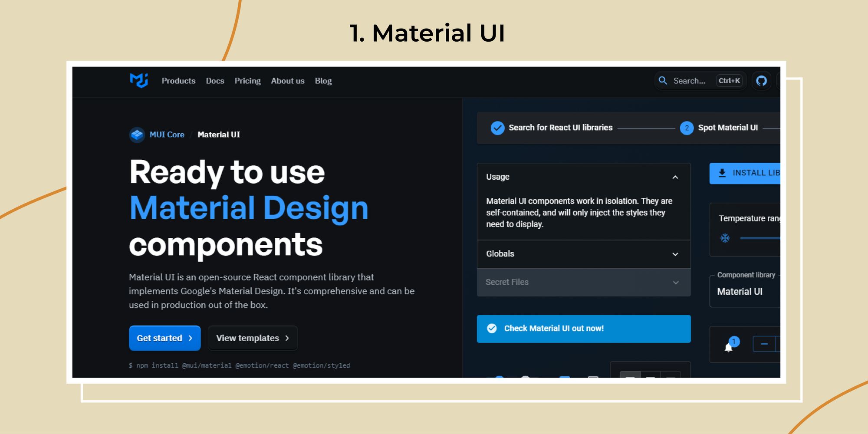Open the Pricing page

(x=247, y=81)
